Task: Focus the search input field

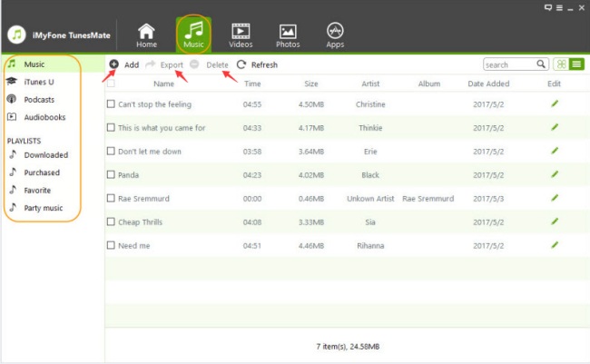Action: coord(510,64)
